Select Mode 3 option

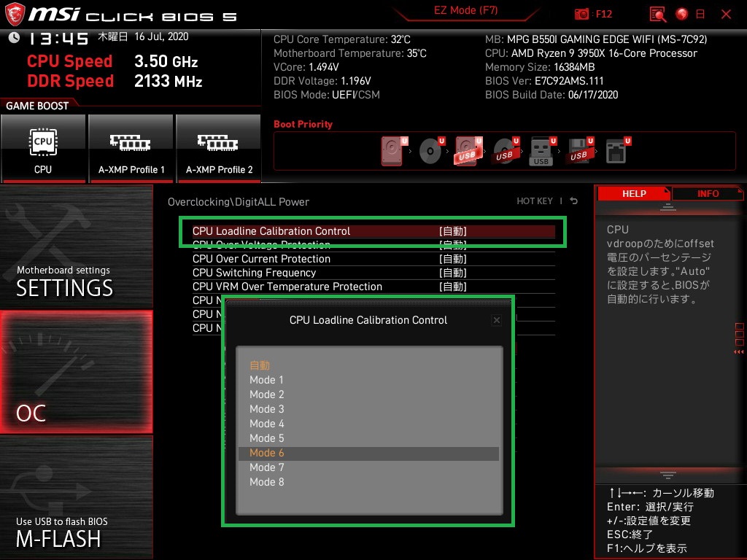368,409
